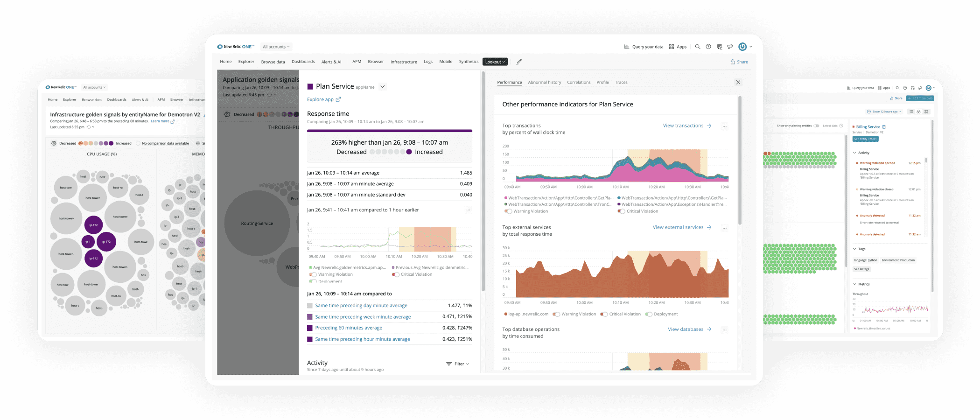Screen dimensions: 980x420
Task: Switch to the Abnormal history tab
Action: point(544,82)
